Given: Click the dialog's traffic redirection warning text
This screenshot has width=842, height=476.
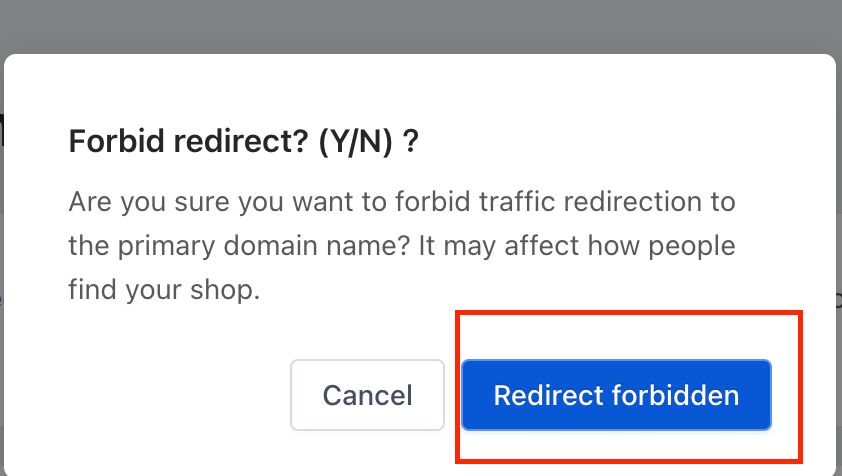Looking at the screenshot, I should pos(402,246).
